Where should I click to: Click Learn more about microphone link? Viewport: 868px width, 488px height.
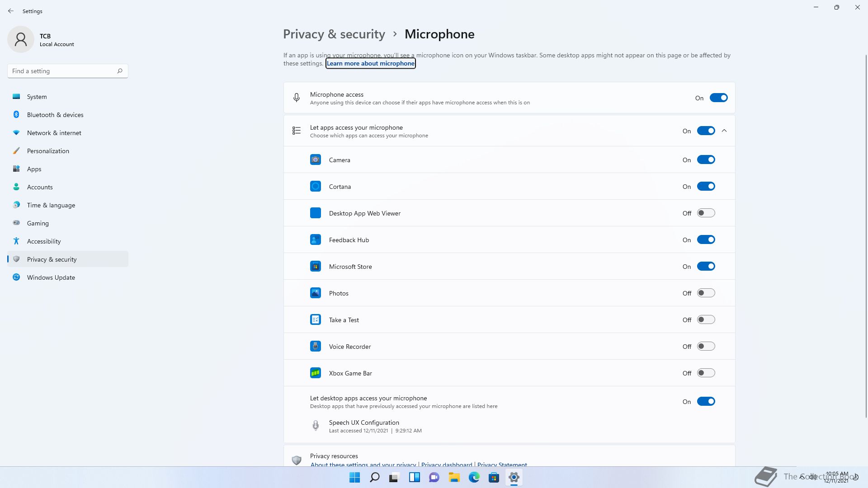point(371,63)
